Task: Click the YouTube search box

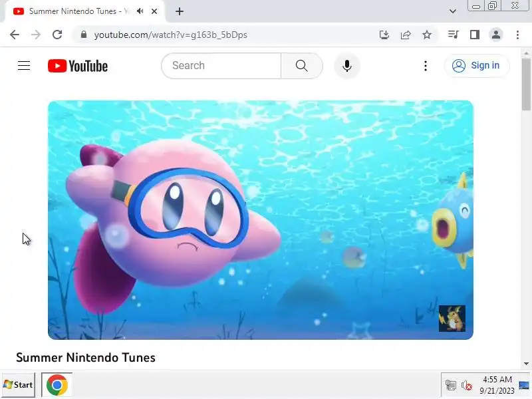Action: pyautogui.click(x=221, y=65)
